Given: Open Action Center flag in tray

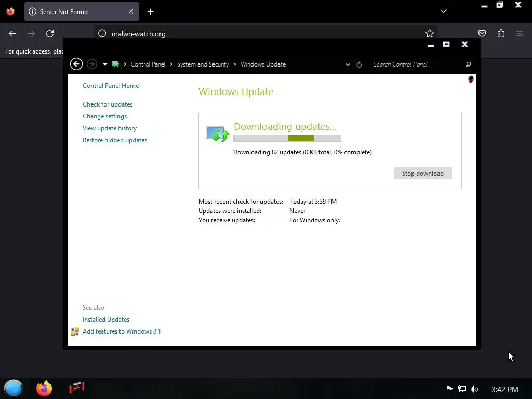Looking at the screenshot, I should pyautogui.click(x=449, y=389).
